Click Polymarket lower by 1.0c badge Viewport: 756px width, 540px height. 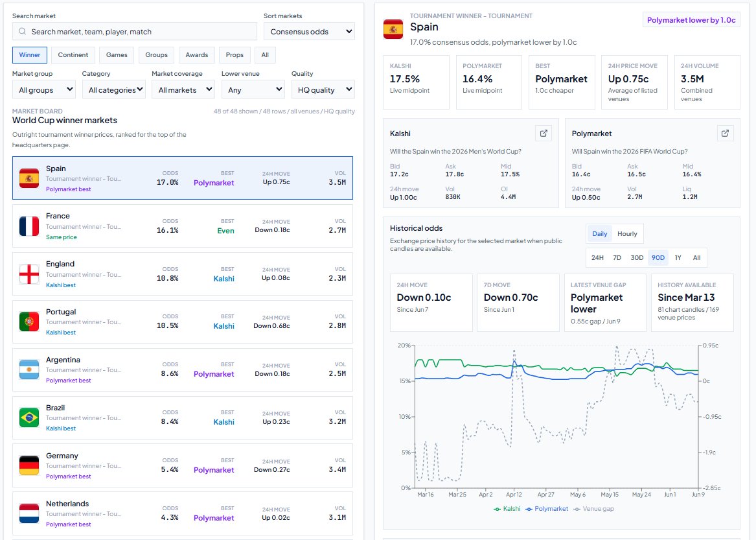(691, 20)
